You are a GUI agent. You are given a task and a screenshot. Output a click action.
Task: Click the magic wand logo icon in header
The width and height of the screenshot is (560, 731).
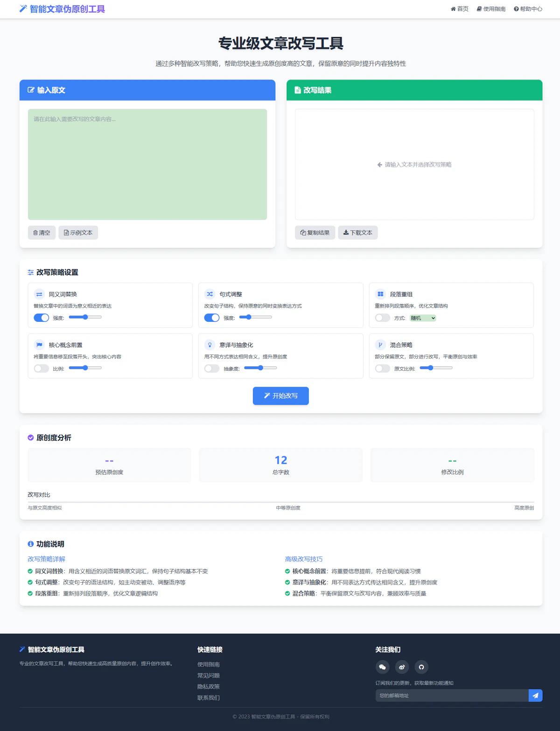coord(23,9)
